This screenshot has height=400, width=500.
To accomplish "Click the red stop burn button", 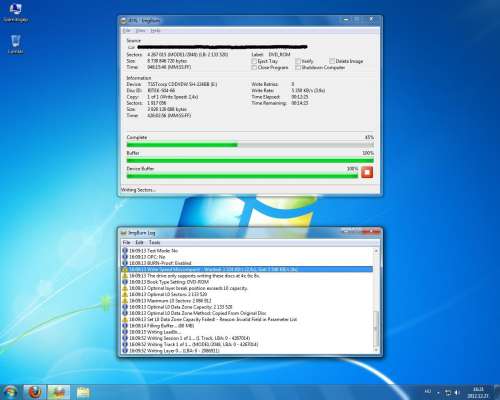I will pos(367,172).
